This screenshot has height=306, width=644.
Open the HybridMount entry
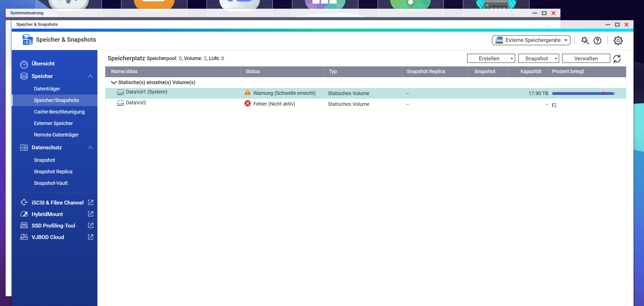(x=47, y=214)
